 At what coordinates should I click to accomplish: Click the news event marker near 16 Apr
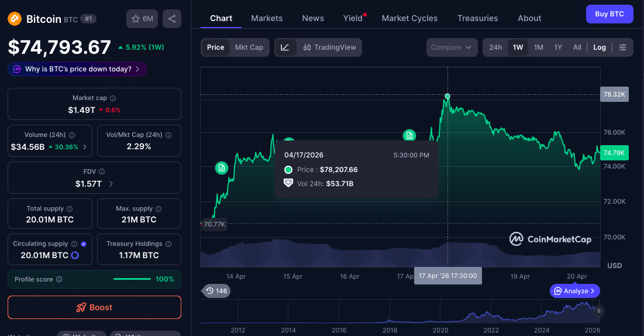coord(409,135)
